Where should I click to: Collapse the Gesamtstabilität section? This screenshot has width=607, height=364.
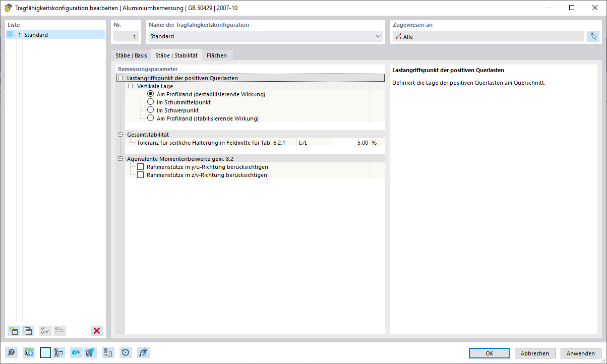click(x=120, y=135)
